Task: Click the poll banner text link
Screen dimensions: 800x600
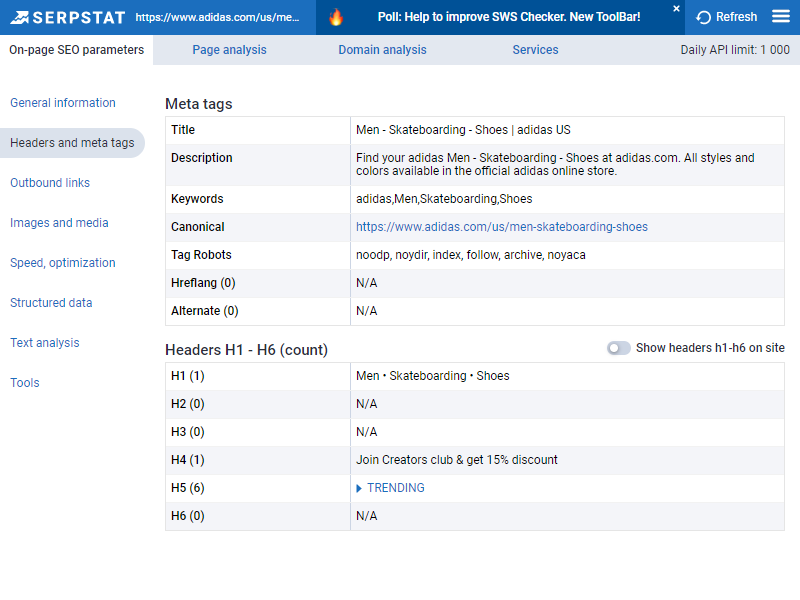Action: [x=509, y=17]
